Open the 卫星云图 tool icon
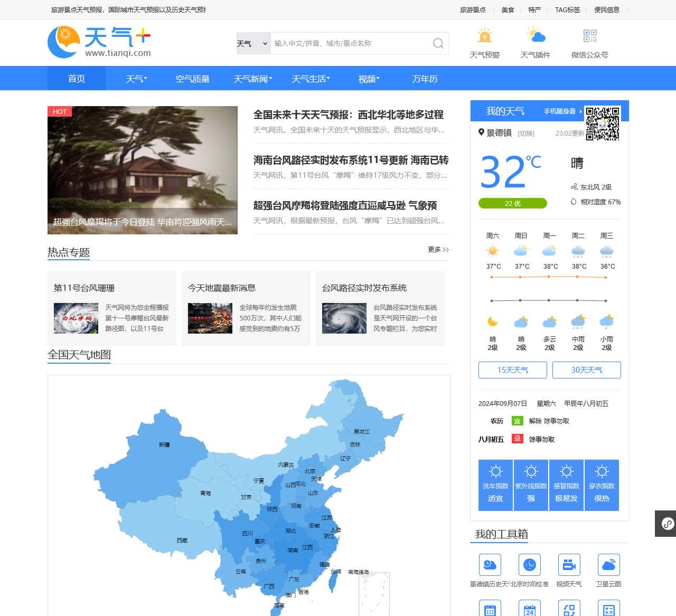Screen dimensions: 676x616 pos(608,565)
